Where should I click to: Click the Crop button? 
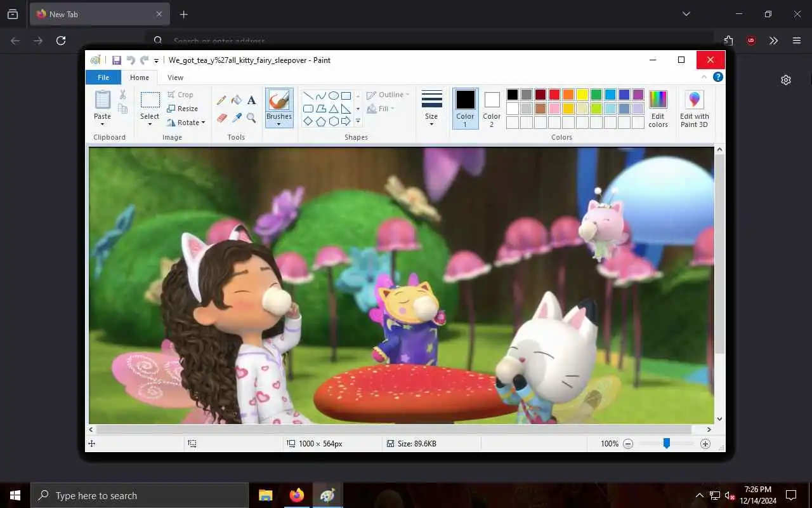(180, 95)
